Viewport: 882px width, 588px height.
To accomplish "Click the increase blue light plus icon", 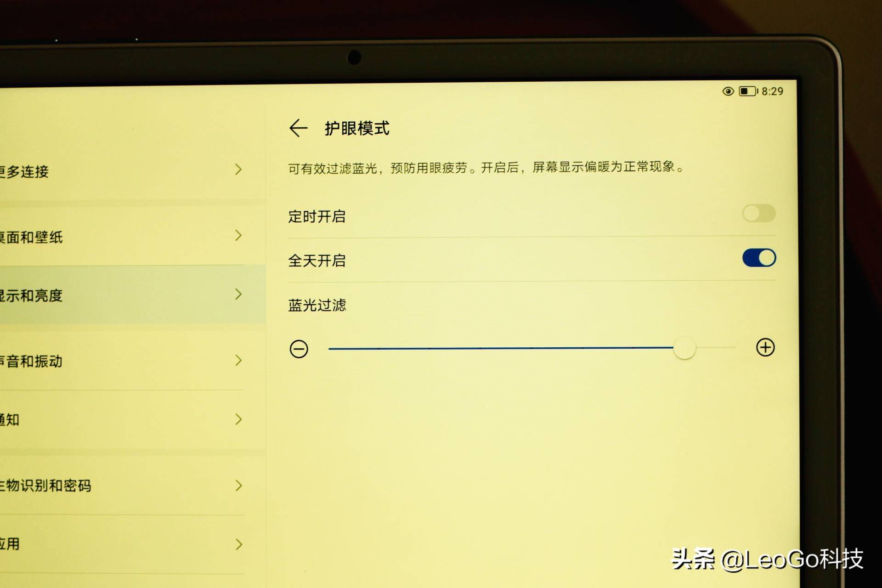I will 763,348.
